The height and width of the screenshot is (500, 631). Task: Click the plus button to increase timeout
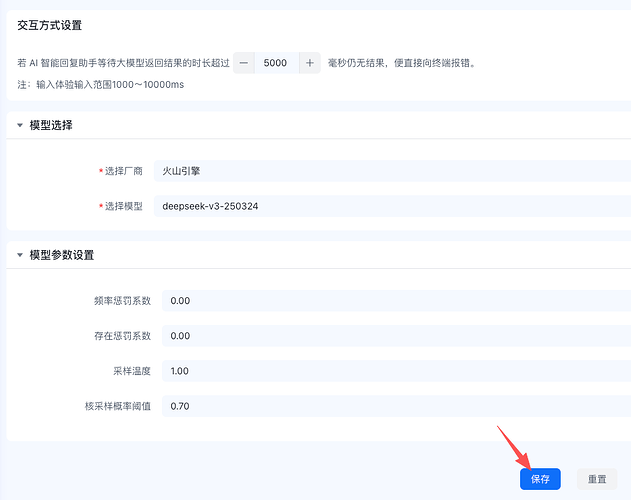(x=309, y=62)
